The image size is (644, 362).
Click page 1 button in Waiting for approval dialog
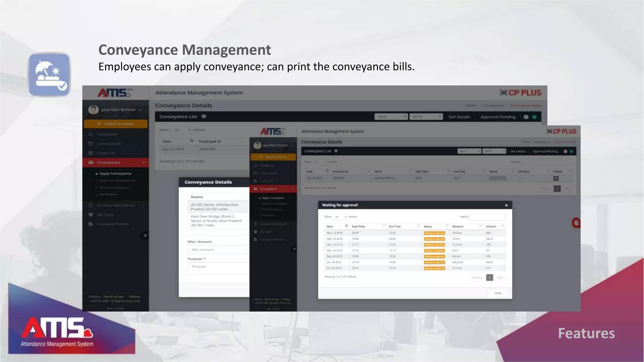pos(490,277)
